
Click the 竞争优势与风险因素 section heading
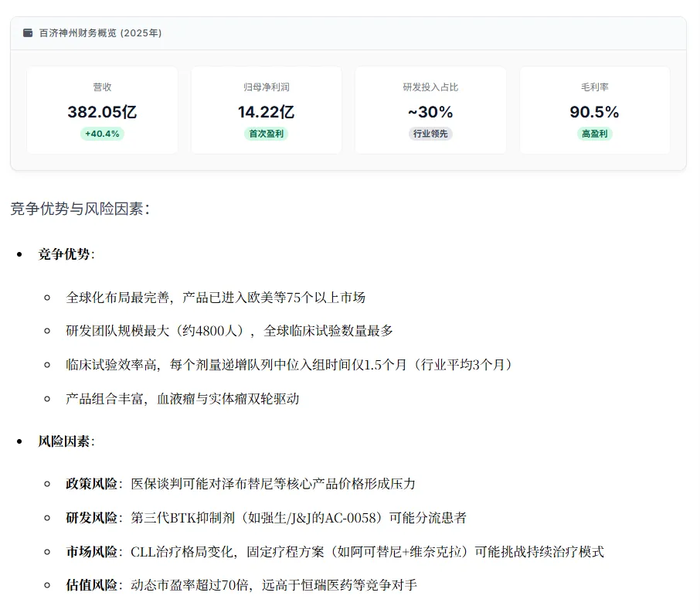80,209
